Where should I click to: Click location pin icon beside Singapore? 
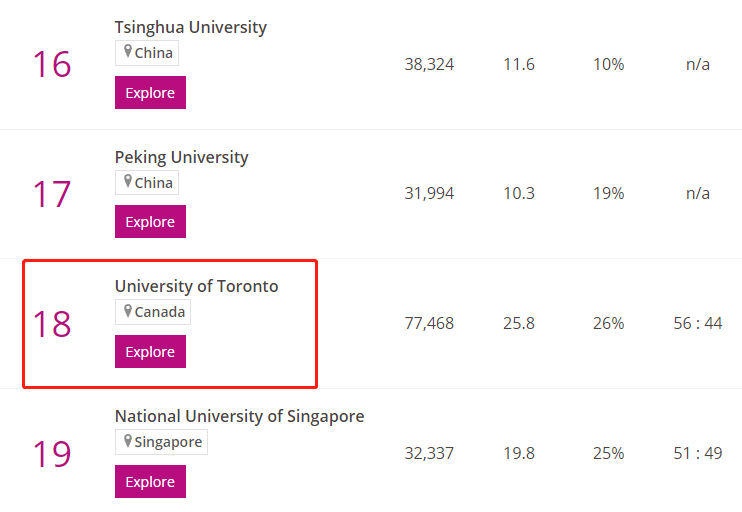point(128,441)
